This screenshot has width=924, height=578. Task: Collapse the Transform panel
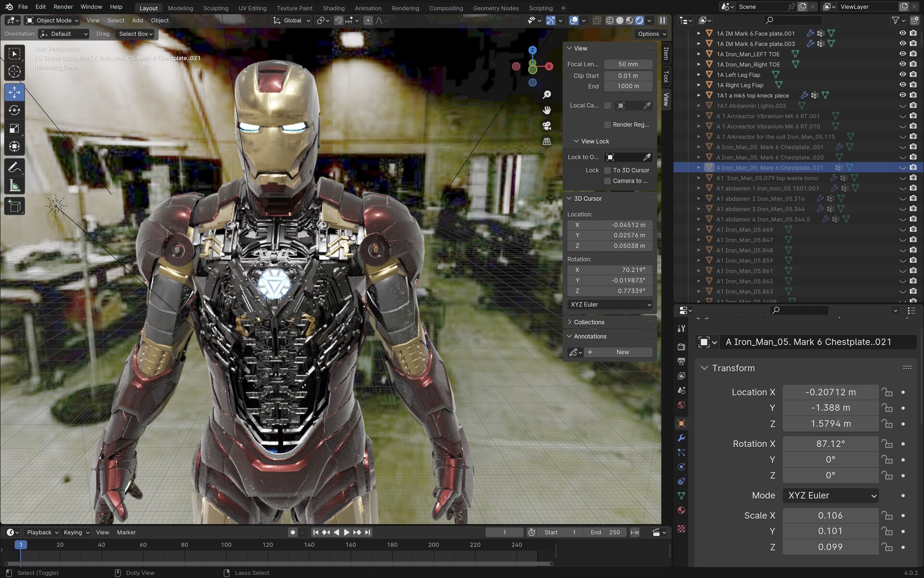click(x=705, y=368)
